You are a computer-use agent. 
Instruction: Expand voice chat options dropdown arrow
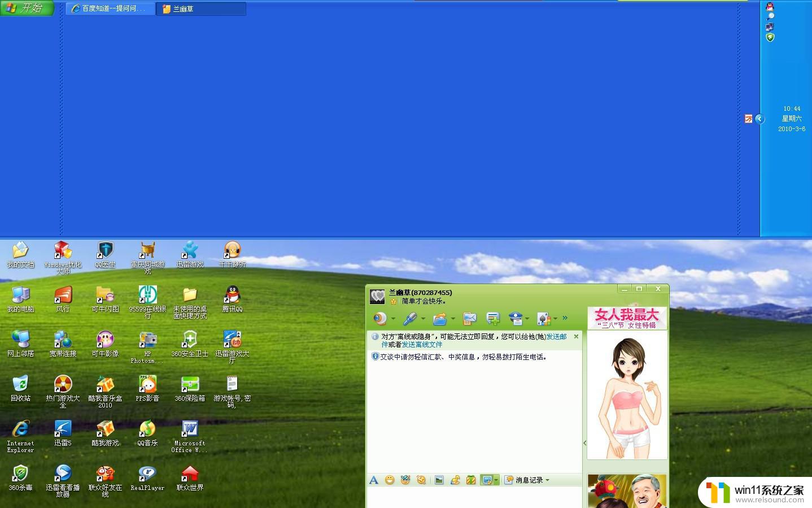click(423, 319)
